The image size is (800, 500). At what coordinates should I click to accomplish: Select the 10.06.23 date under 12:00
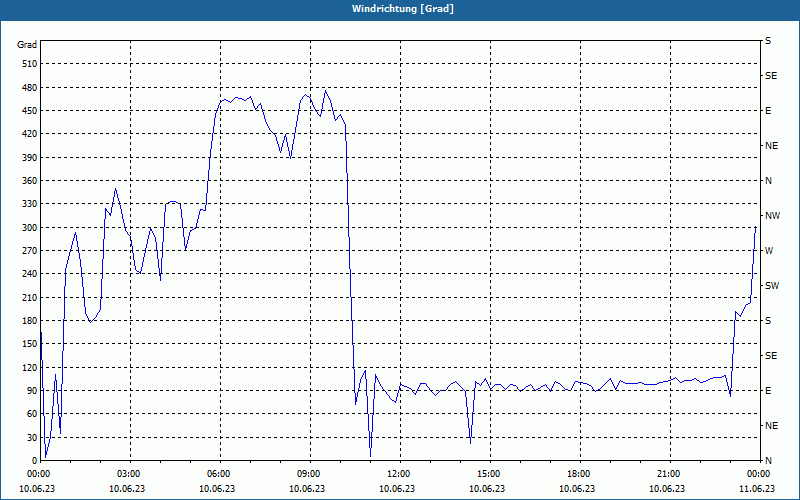397,489
